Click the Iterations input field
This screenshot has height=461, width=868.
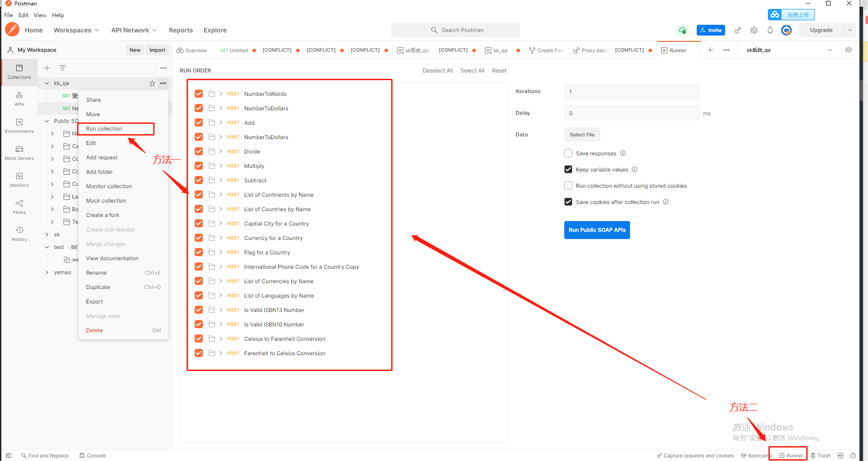[x=631, y=91]
